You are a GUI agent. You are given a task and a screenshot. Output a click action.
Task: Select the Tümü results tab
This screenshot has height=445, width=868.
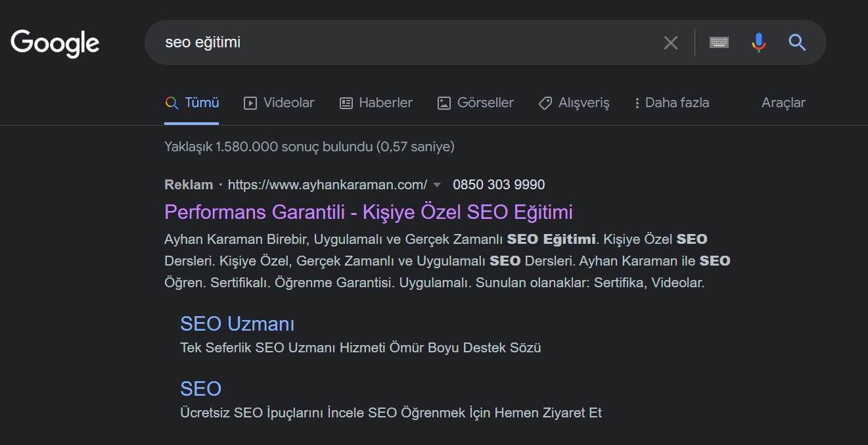[192, 103]
